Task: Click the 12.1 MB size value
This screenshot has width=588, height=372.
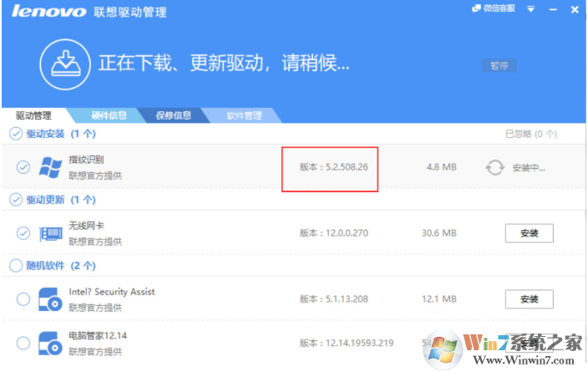Action: [x=439, y=299]
